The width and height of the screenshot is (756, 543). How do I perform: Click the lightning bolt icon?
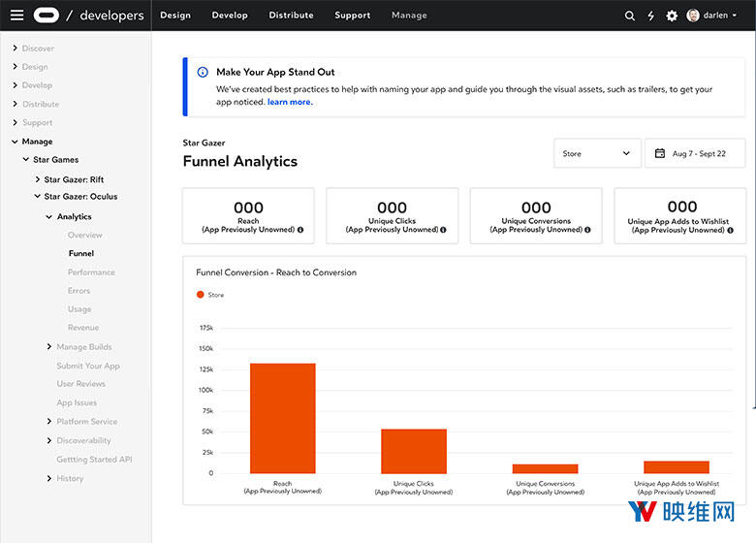point(650,16)
